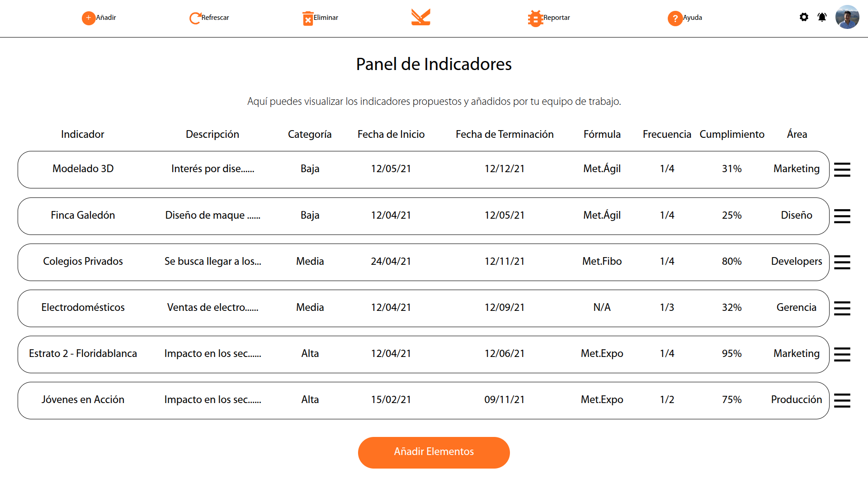
Task: Select the Indicador column header
Action: (82, 134)
